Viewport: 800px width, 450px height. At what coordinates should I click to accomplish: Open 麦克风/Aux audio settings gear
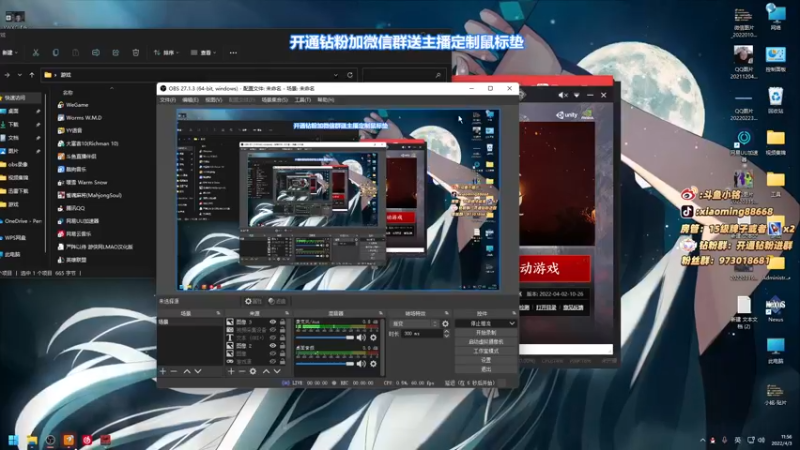click(x=373, y=337)
